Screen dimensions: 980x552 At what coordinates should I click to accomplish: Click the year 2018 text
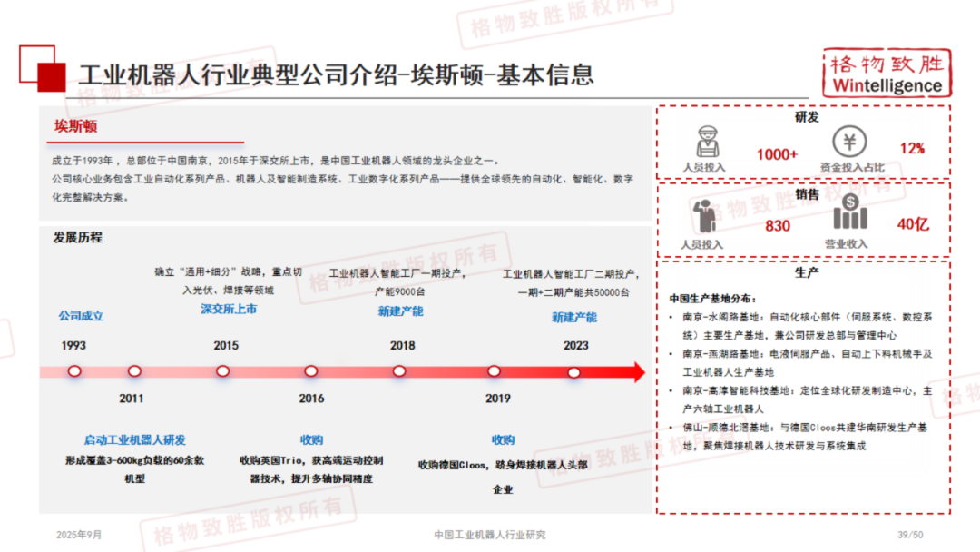coord(403,346)
